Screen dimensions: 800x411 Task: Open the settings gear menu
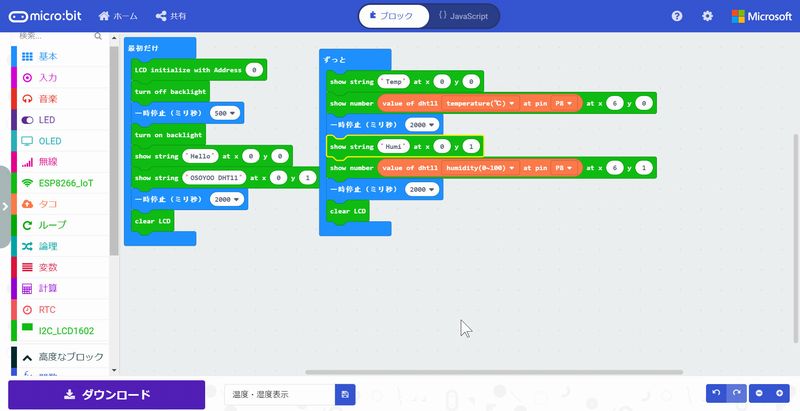pyautogui.click(x=708, y=16)
